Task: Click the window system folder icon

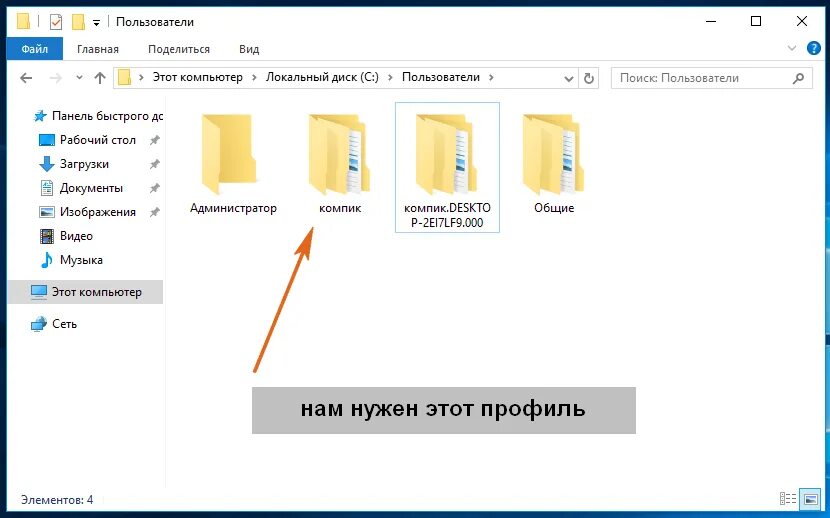Action: pos(23,22)
